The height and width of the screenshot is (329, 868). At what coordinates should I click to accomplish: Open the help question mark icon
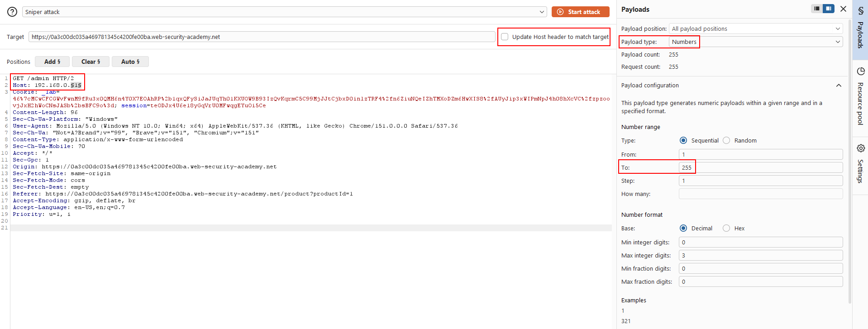(12, 12)
